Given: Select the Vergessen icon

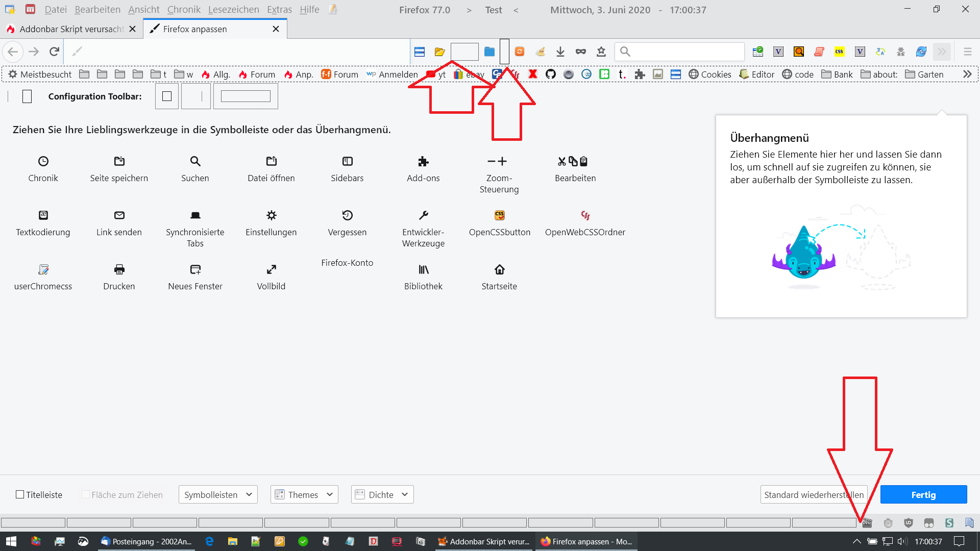Looking at the screenshot, I should (347, 215).
